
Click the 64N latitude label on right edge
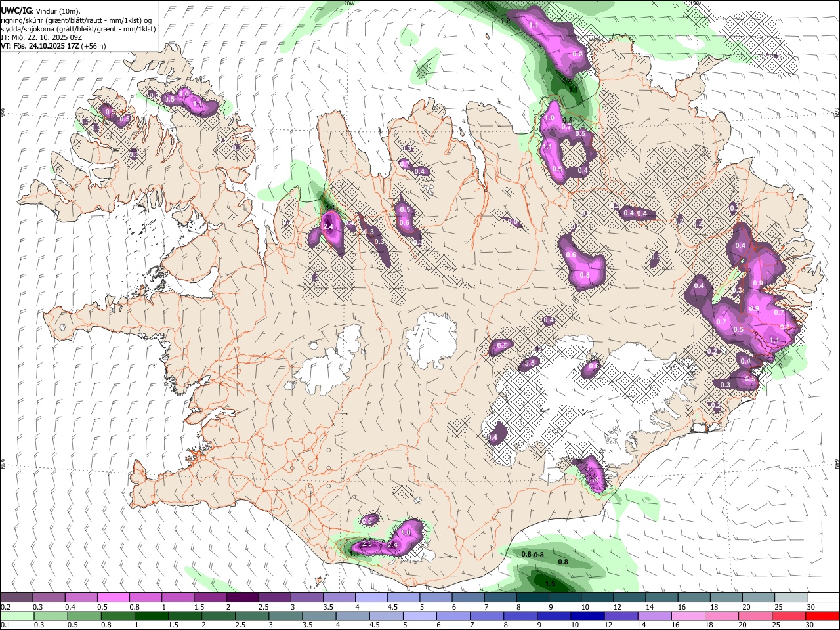[x=837, y=463]
